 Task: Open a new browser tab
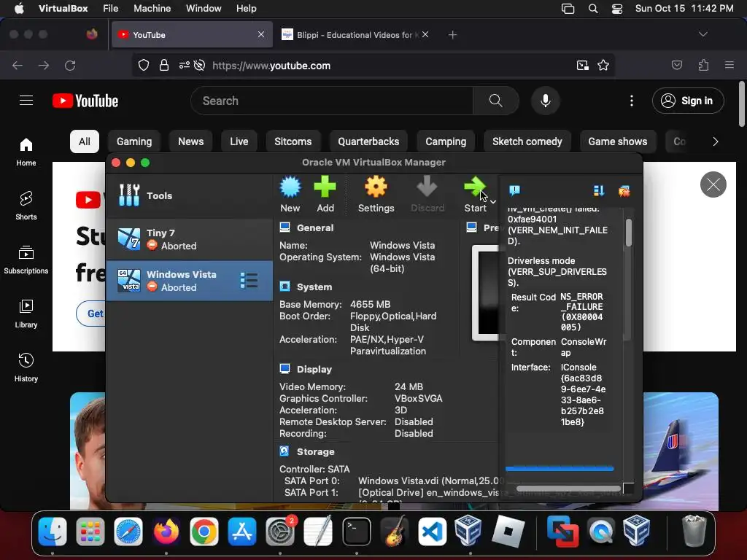point(452,35)
